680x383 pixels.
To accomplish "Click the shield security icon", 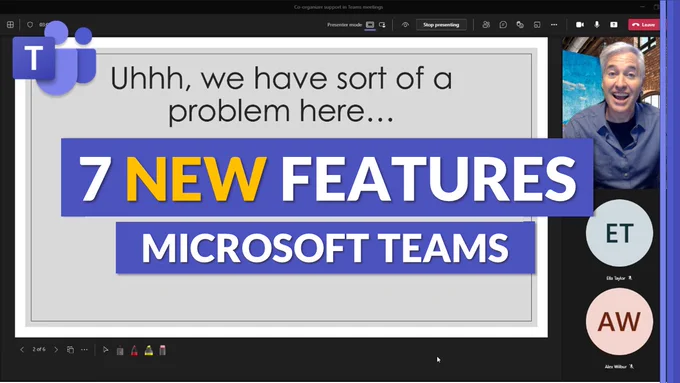I will pos(30,25).
